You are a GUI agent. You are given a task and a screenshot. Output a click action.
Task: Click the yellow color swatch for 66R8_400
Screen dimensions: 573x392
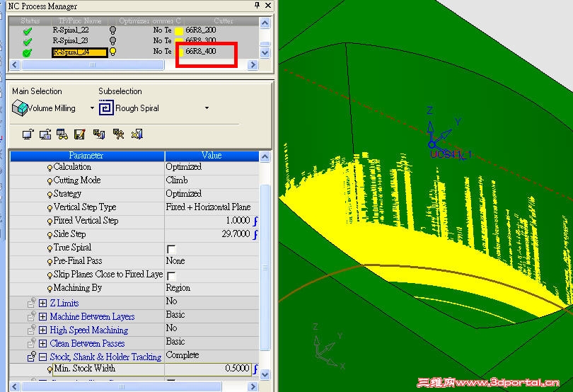coord(180,52)
